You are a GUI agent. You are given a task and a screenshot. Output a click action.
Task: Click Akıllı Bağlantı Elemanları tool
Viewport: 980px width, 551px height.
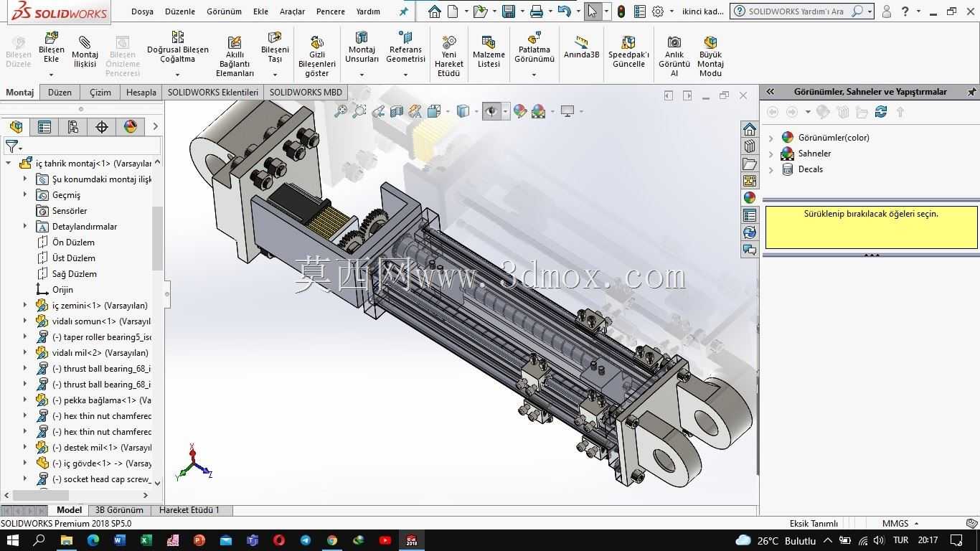tap(235, 56)
